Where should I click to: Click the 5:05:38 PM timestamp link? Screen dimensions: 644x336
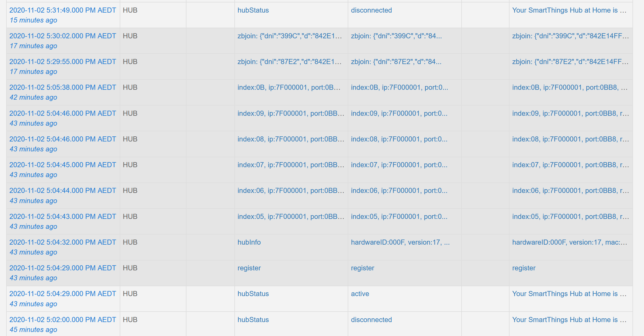(x=63, y=87)
